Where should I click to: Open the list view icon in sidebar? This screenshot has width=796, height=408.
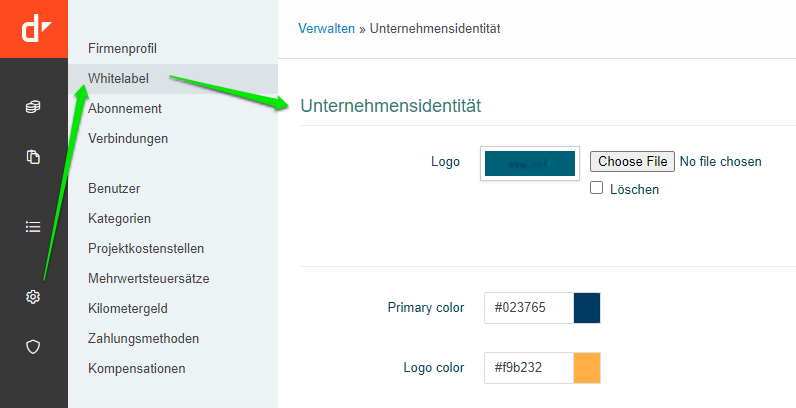(33, 227)
